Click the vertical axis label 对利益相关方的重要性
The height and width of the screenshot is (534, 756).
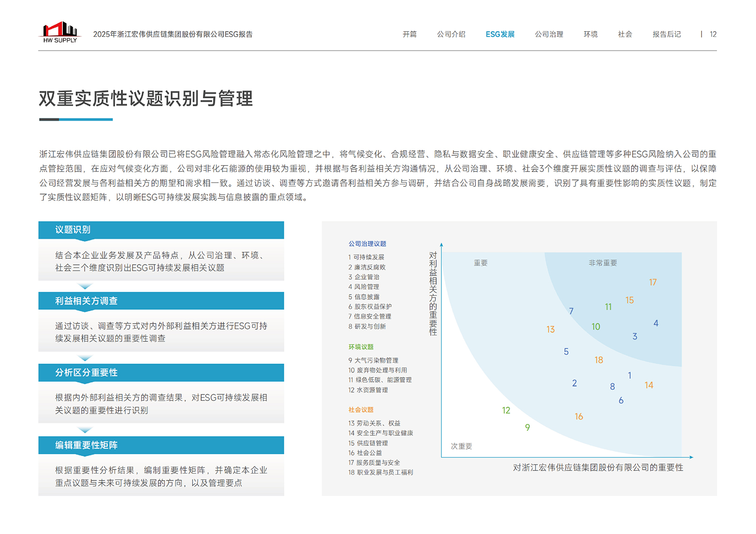433,293
